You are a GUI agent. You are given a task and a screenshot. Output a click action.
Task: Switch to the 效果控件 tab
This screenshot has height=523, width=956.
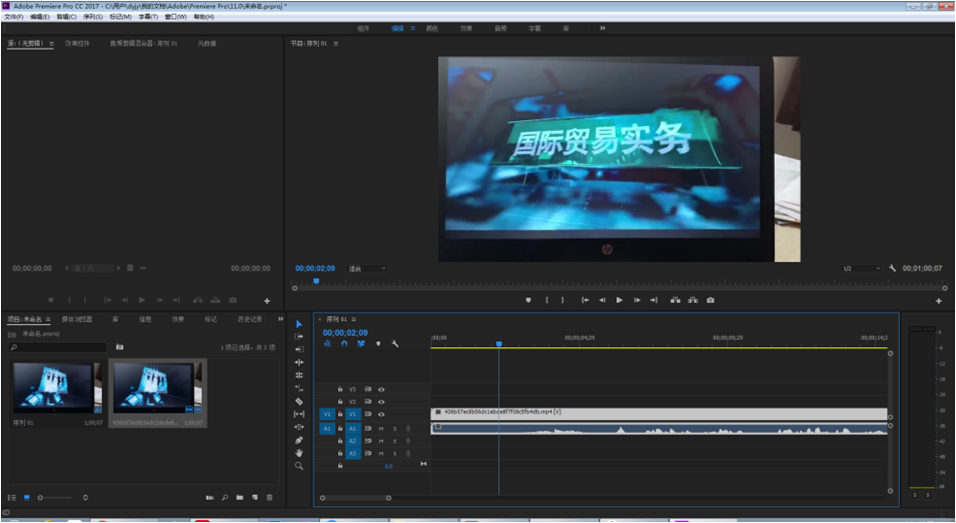click(x=78, y=43)
